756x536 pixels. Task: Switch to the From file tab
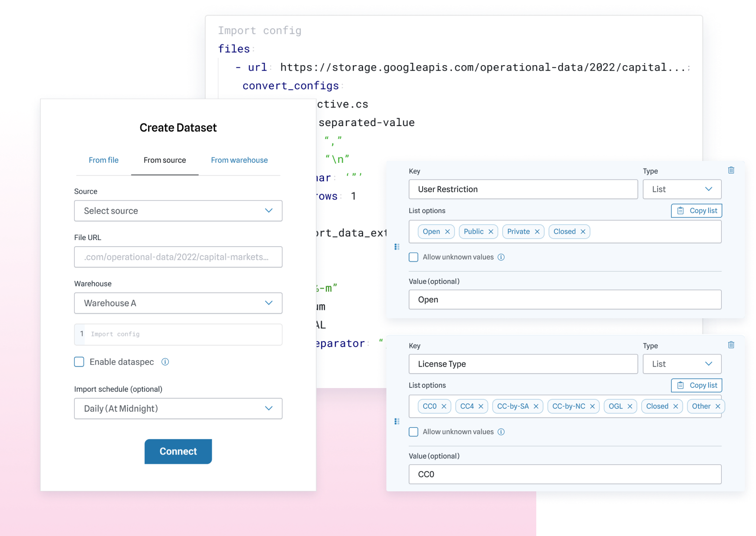coord(103,160)
